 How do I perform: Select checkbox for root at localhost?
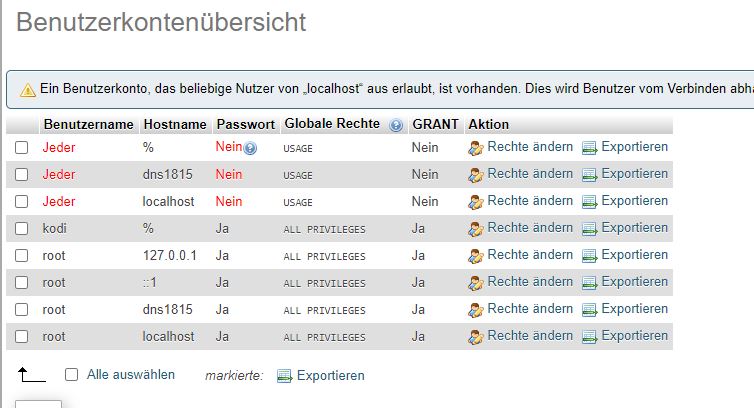[x=22, y=336]
